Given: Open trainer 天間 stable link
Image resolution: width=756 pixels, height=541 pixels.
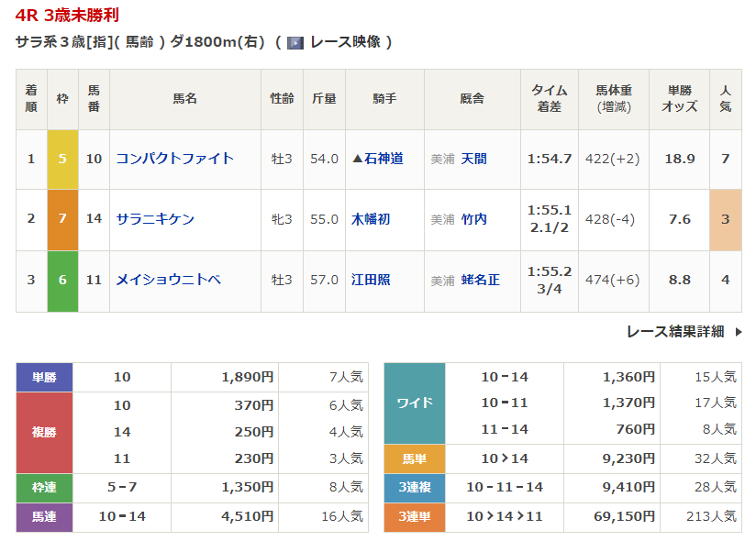Looking at the screenshot, I should [x=474, y=159].
